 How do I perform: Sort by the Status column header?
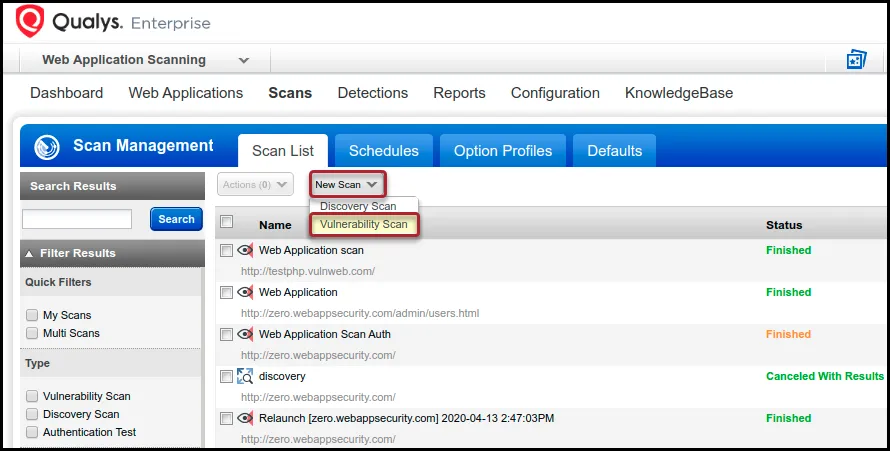[784, 225]
